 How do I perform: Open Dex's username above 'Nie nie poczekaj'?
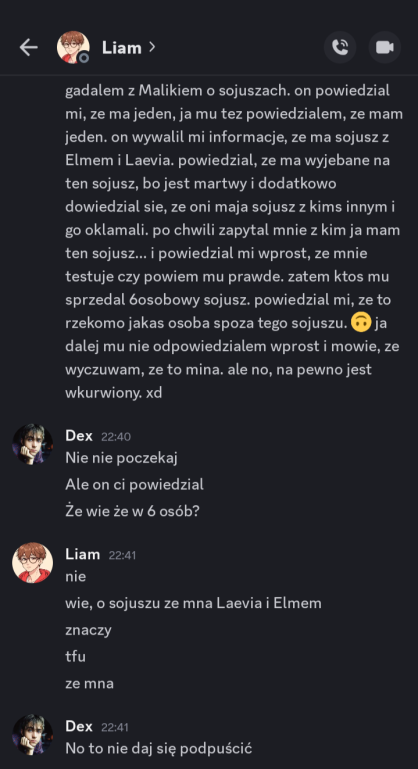[79, 436]
